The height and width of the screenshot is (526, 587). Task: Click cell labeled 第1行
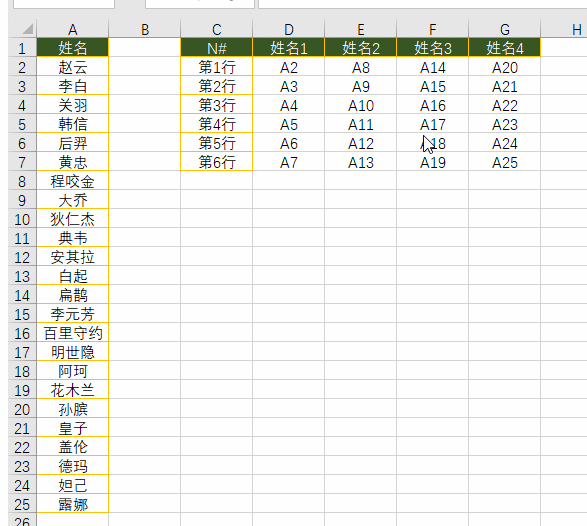click(x=216, y=67)
